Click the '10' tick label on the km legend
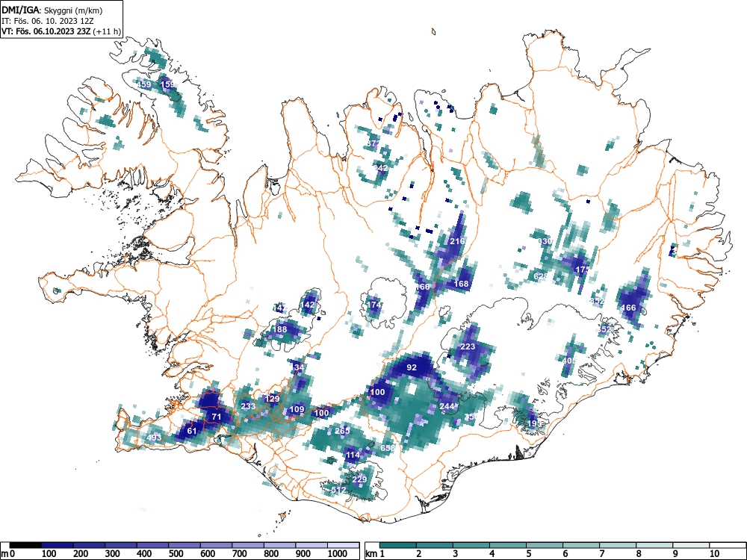Image resolution: width=747 pixels, height=560 pixels. (713, 554)
